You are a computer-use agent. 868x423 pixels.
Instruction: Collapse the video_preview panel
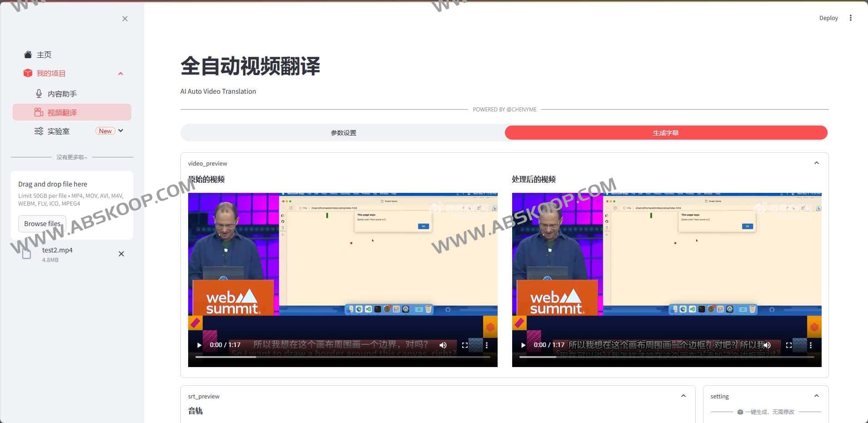pos(817,162)
